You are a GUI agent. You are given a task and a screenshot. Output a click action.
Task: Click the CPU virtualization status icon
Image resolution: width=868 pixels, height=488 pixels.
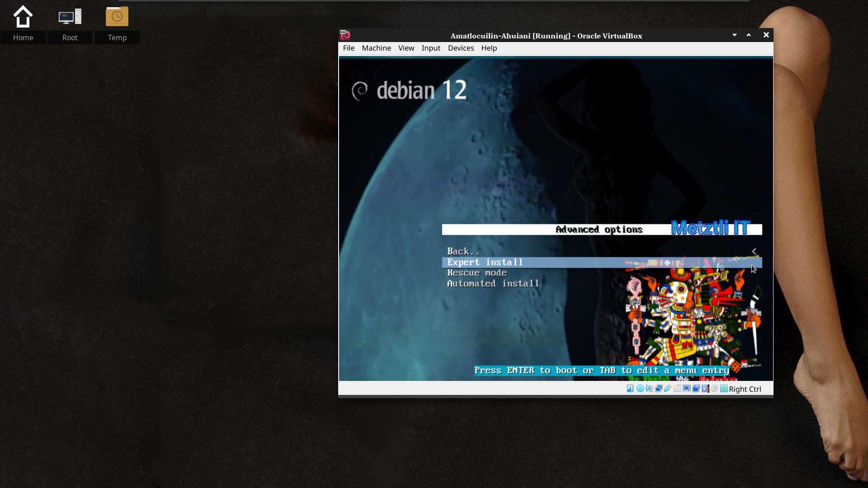pos(705,389)
